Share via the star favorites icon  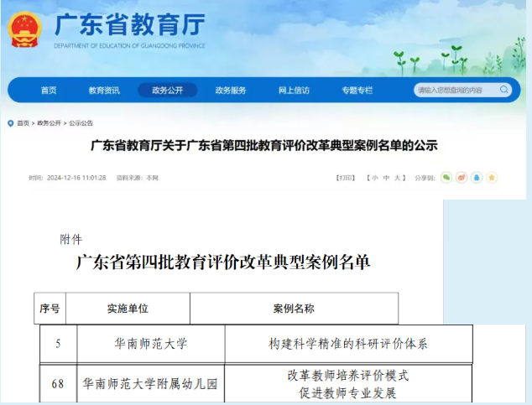coord(492,178)
